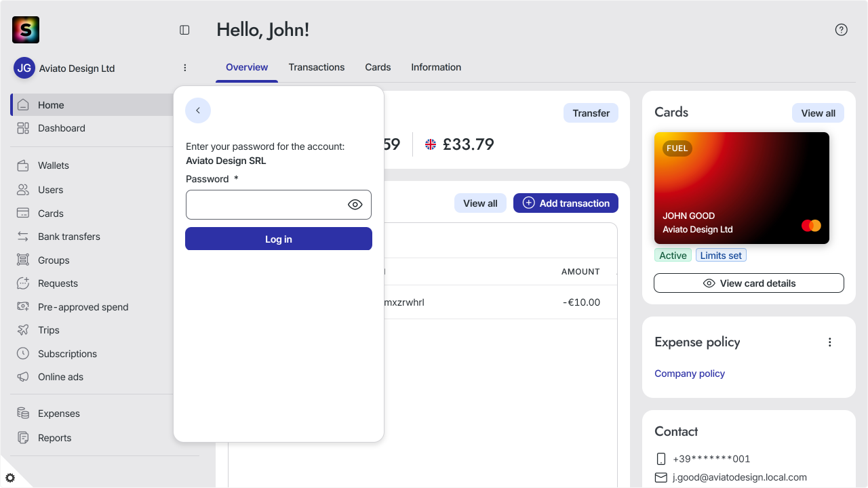Image resolution: width=868 pixels, height=488 pixels.
Task: Click the +39*******001 phone number
Action: pos(711,459)
